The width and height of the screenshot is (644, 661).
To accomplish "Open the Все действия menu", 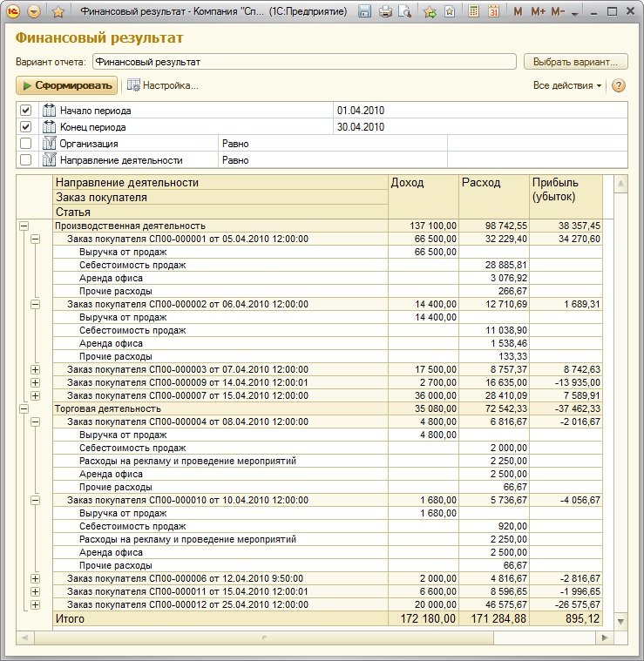I will [x=566, y=85].
